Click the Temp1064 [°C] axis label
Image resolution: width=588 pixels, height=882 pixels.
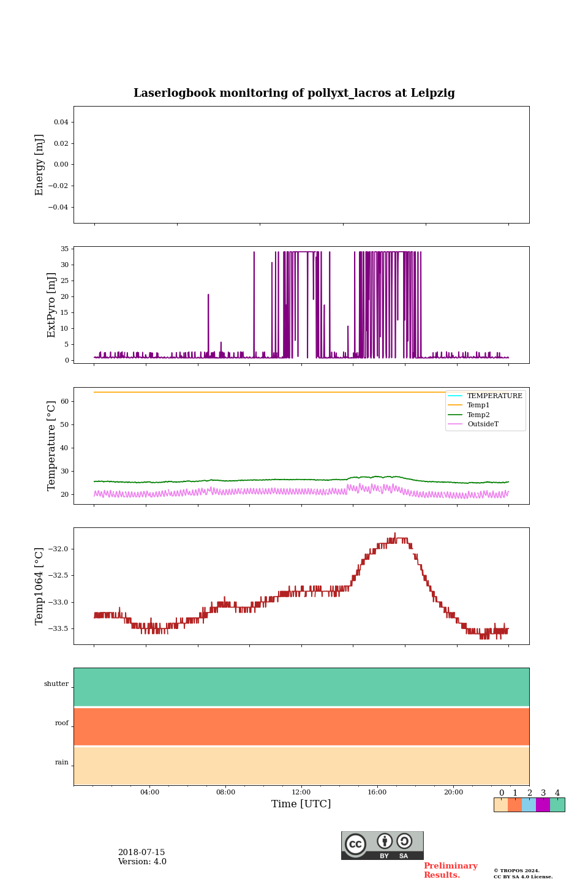[40, 586]
